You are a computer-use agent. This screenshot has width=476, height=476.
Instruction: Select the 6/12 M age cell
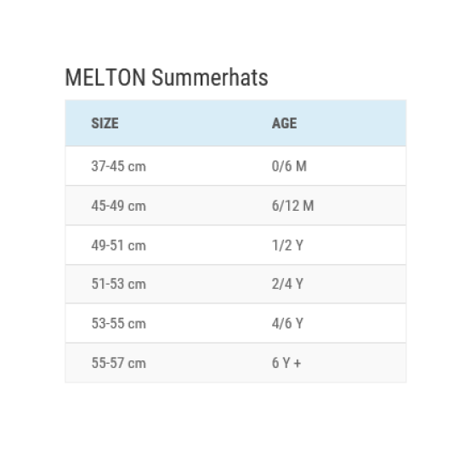(293, 206)
